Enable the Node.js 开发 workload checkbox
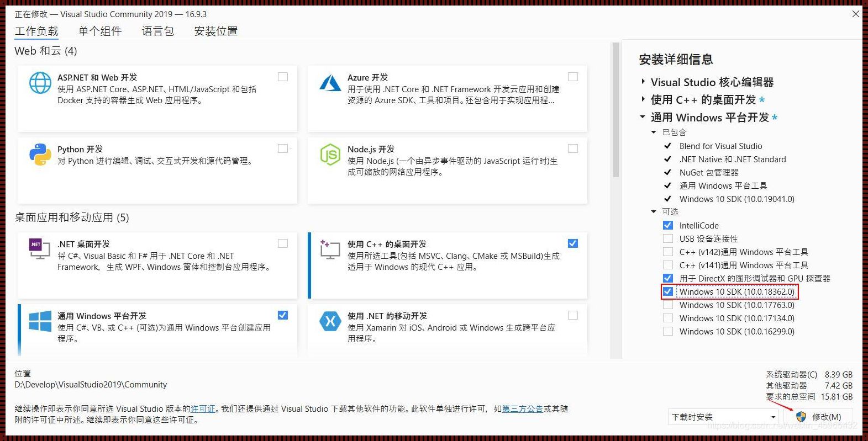Viewport: 868px width, 441px height. pyautogui.click(x=573, y=148)
